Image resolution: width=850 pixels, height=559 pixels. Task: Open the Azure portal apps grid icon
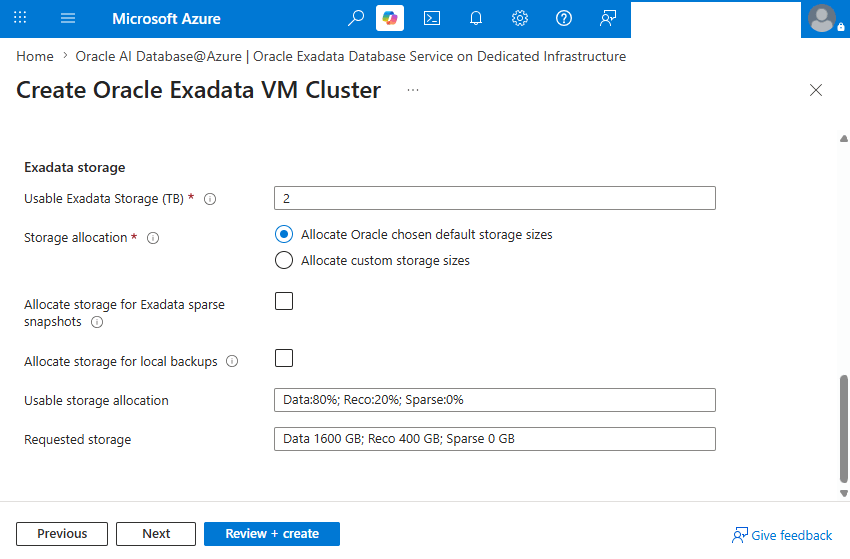click(20, 18)
